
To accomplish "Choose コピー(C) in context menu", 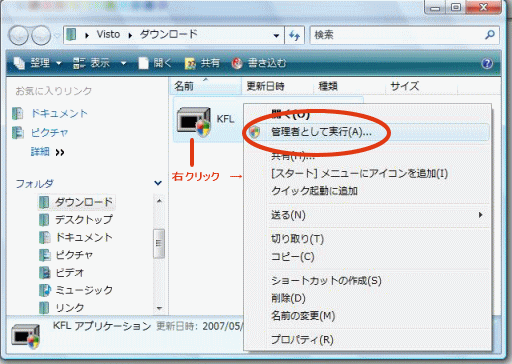I will 367,257.
